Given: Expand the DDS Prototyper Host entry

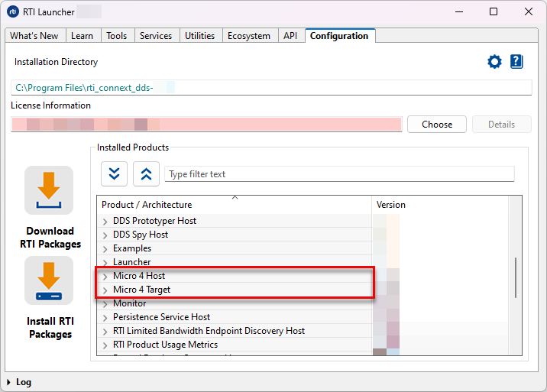Looking at the screenshot, I should coord(105,221).
